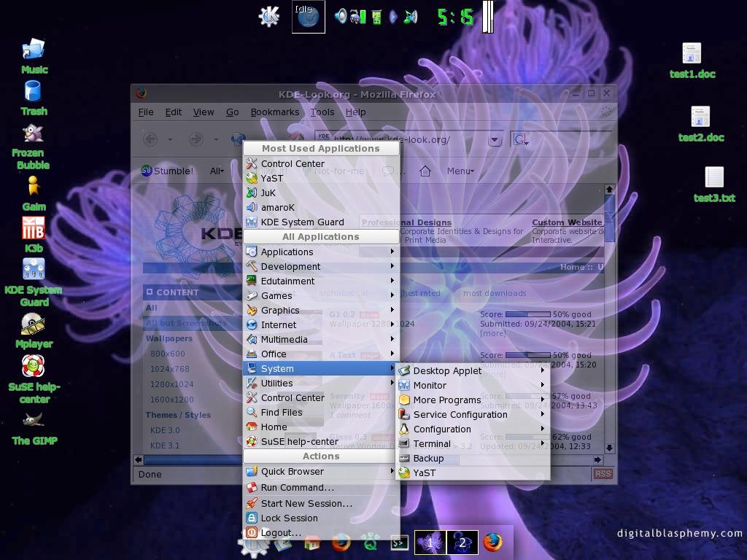Open SuSE help-center desktop icon
The image size is (747, 560).
(34, 366)
